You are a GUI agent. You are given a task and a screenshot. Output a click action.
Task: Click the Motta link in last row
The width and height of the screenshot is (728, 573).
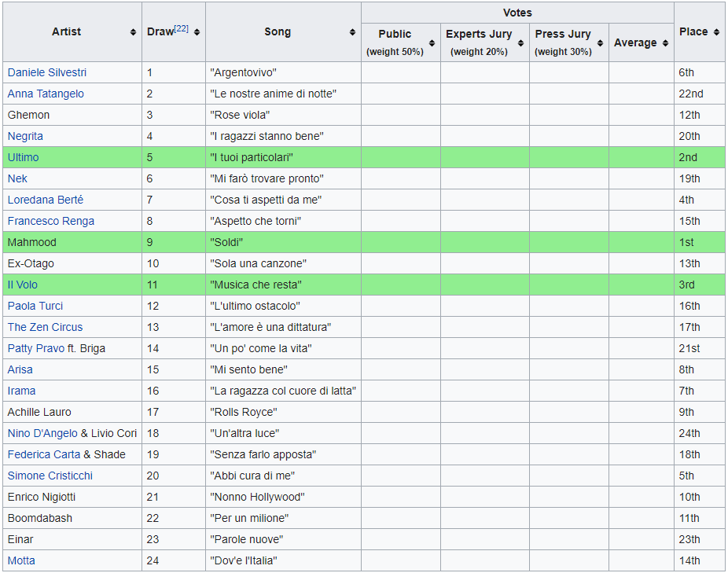coord(21,560)
